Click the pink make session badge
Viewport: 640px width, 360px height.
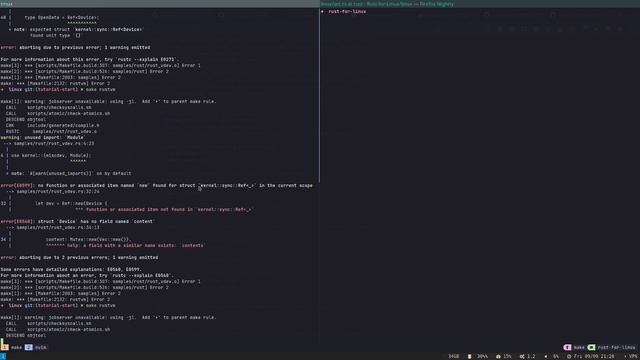click(x=574, y=347)
